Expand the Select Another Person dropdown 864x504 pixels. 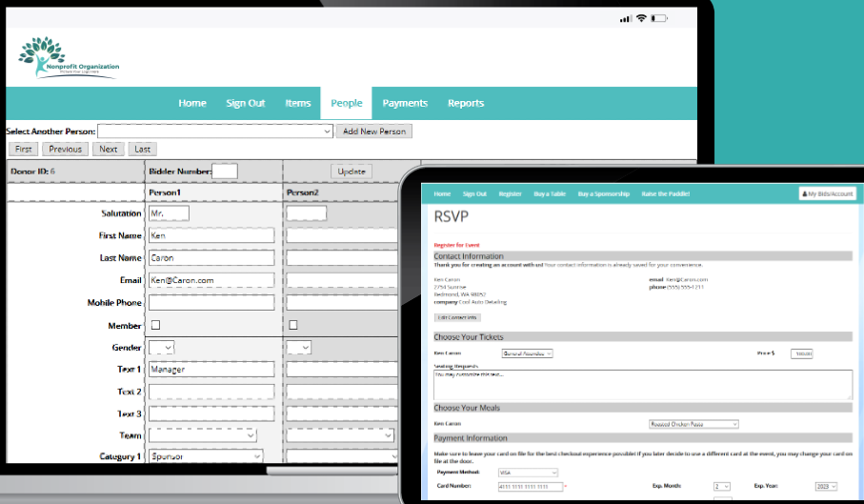(215, 131)
